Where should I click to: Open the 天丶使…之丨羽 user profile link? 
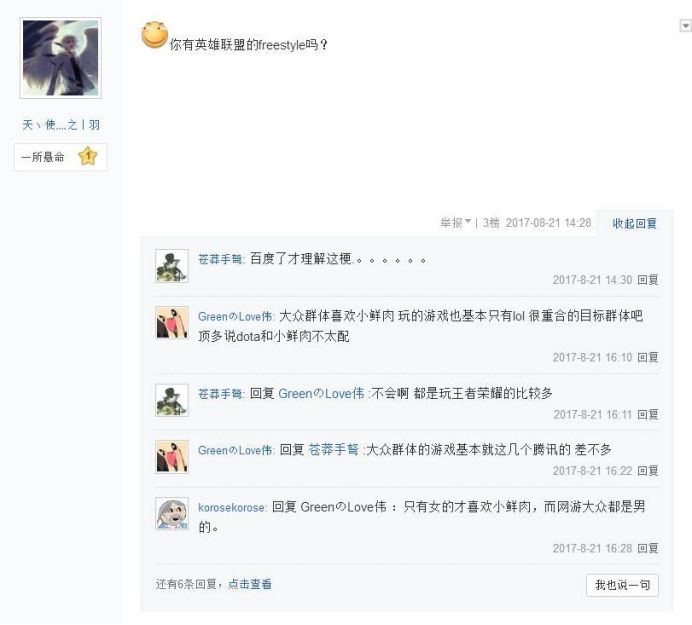coord(61,125)
